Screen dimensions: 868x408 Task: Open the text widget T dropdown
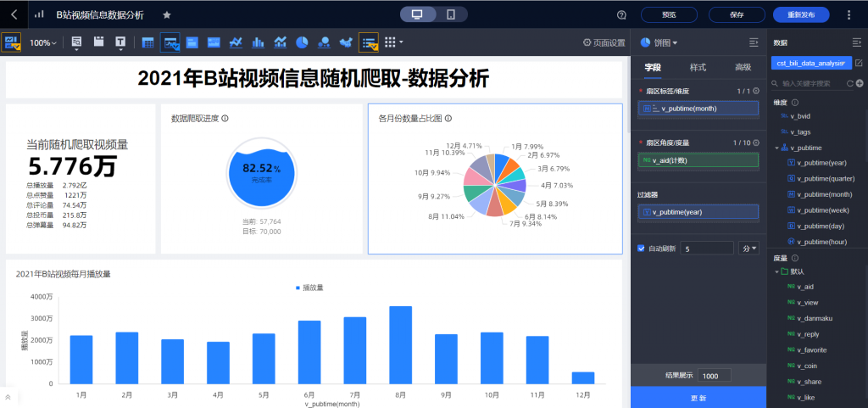click(120, 42)
